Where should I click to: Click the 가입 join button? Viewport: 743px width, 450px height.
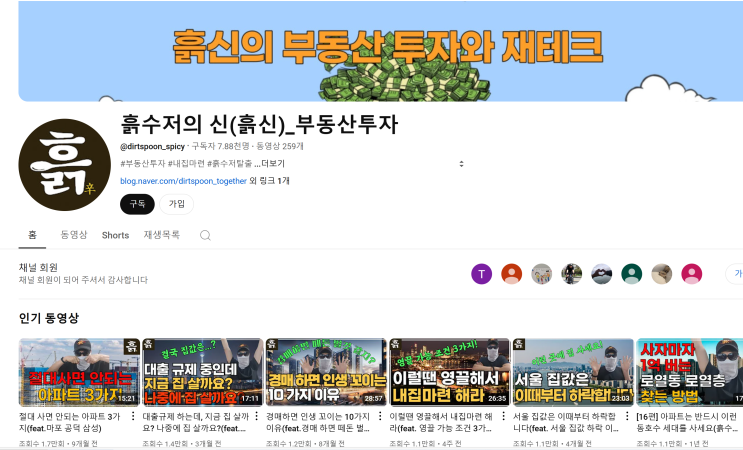tap(177, 204)
